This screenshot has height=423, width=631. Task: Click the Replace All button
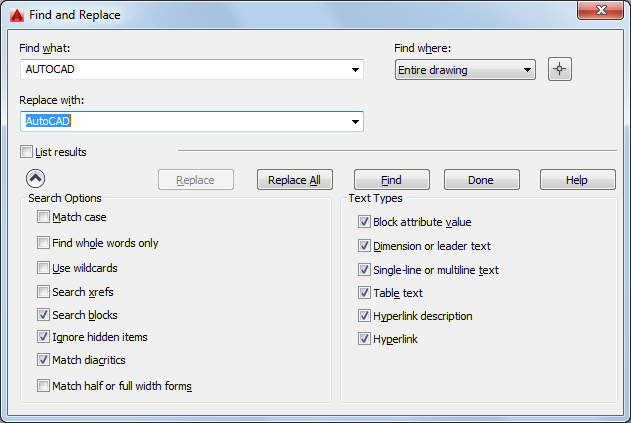295,180
